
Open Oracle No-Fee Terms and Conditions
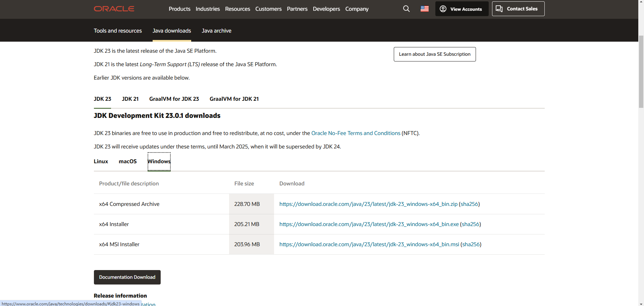[x=356, y=133]
